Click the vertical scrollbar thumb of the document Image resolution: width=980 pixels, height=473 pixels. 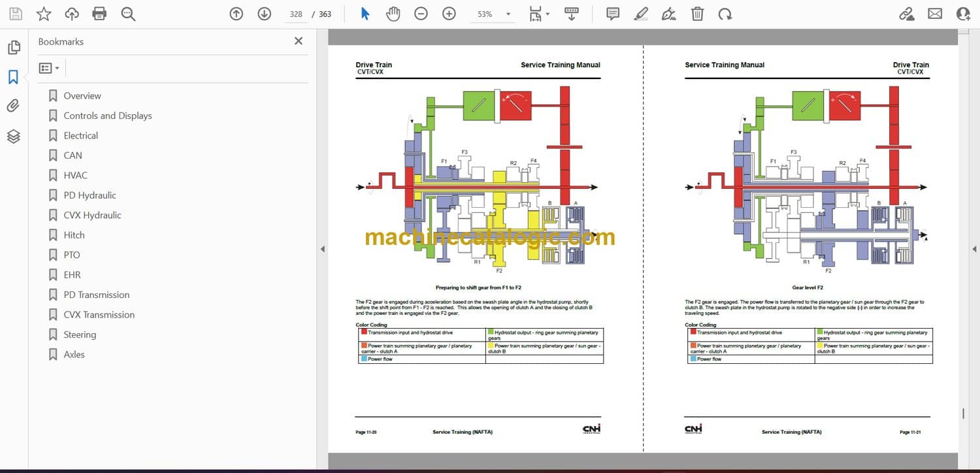pyautogui.click(x=963, y=414)
